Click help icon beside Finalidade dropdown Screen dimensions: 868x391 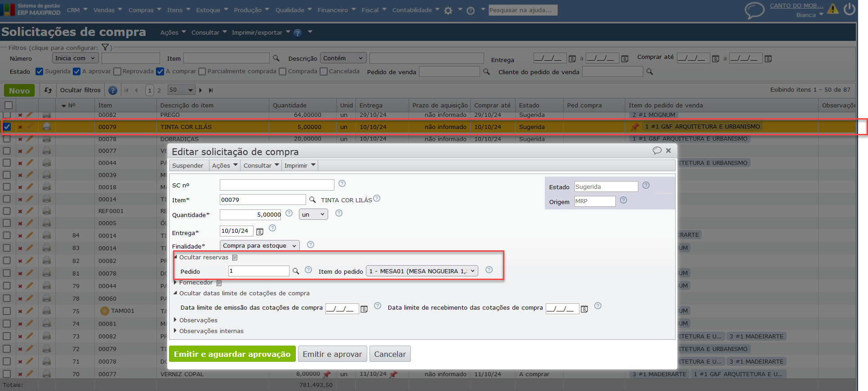[x=311, y=244]
